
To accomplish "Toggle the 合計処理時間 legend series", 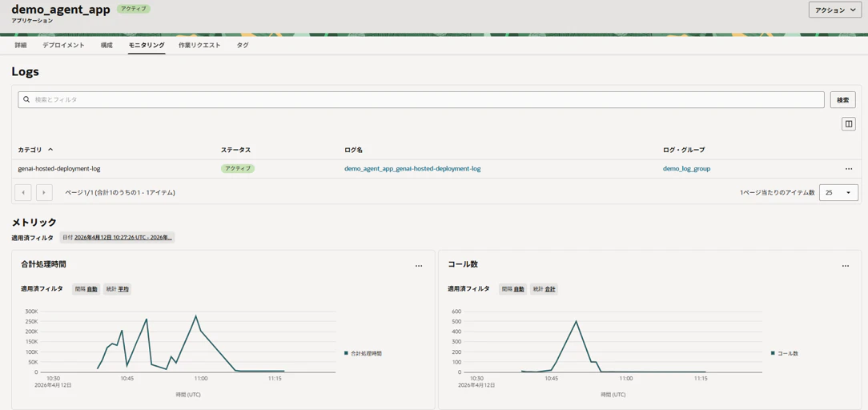I will tap(364, 353).
